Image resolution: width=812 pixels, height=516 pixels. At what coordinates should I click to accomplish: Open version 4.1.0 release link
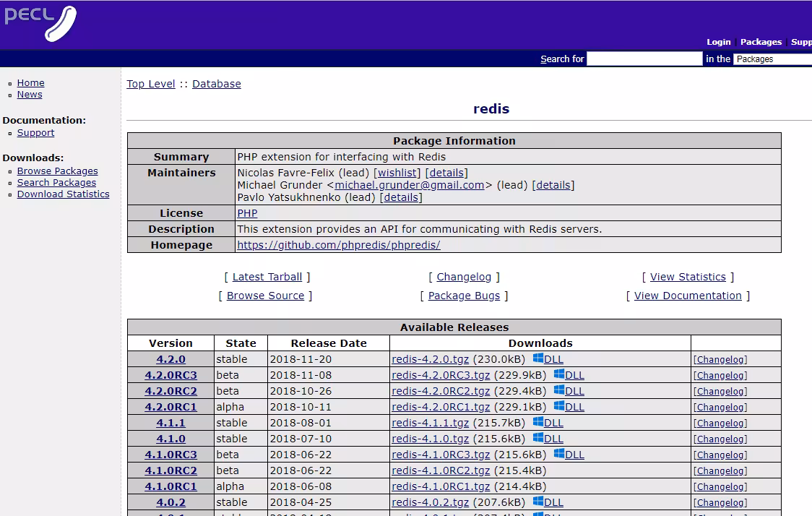point(171,439)
